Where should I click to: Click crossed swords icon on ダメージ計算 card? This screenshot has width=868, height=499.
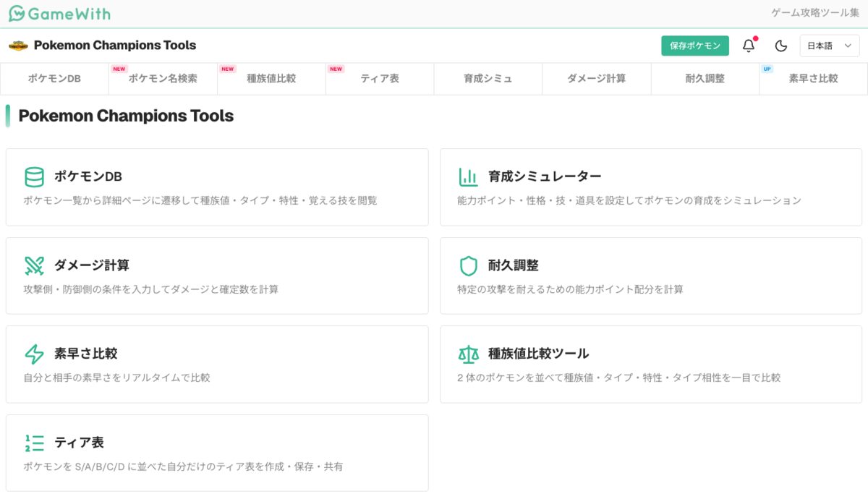[34, 265]
